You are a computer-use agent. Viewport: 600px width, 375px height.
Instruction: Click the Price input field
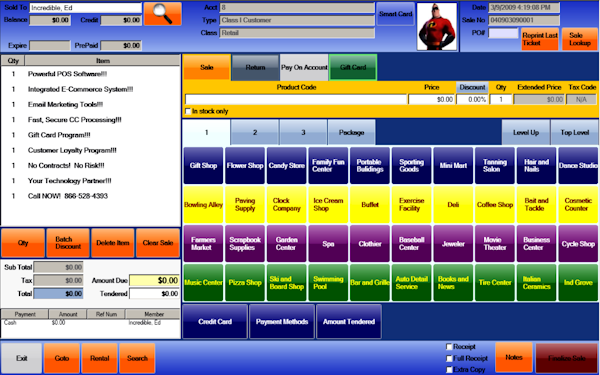point(431,99)
